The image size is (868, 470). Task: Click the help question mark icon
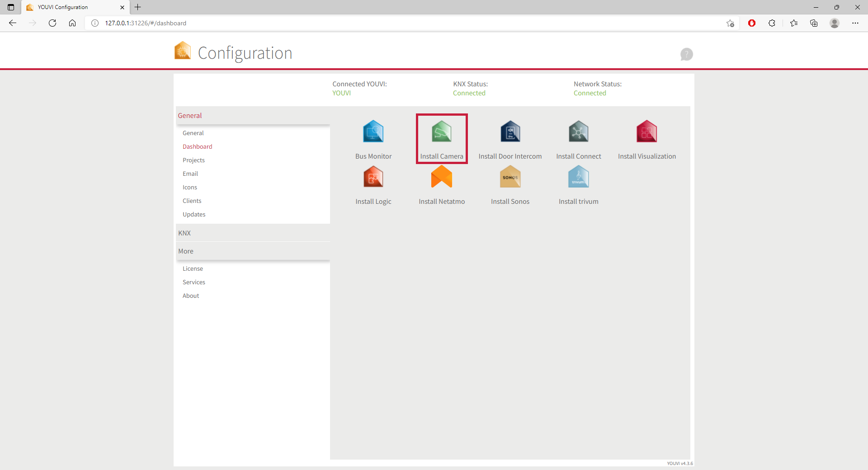coord(686,54)
